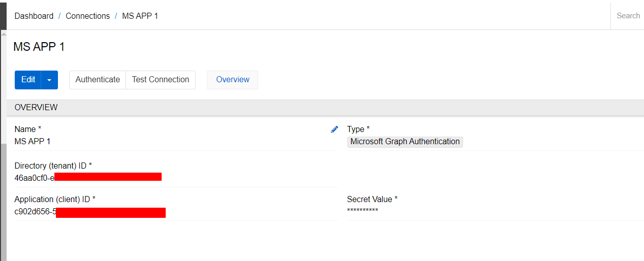
Task: Click the Type field label
Action: pyautogui.click(x=358, y=129)
